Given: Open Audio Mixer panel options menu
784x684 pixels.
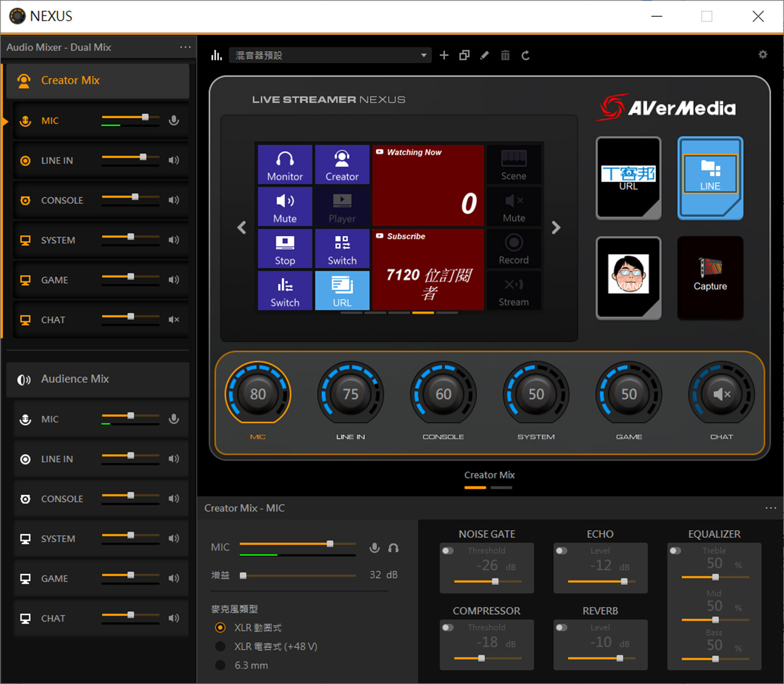Looking at the screenshot, I should tap(186, 47).
